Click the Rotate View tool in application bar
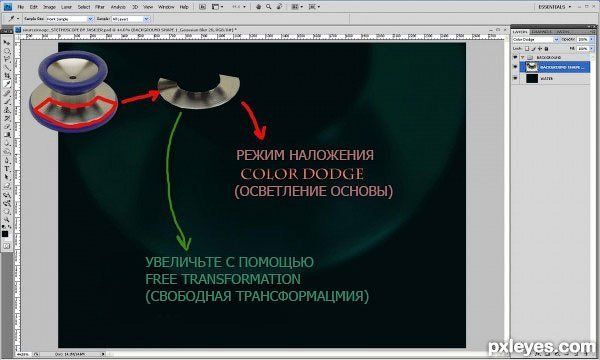This screenshot has height=360, width=600. (x=280, y=7)
